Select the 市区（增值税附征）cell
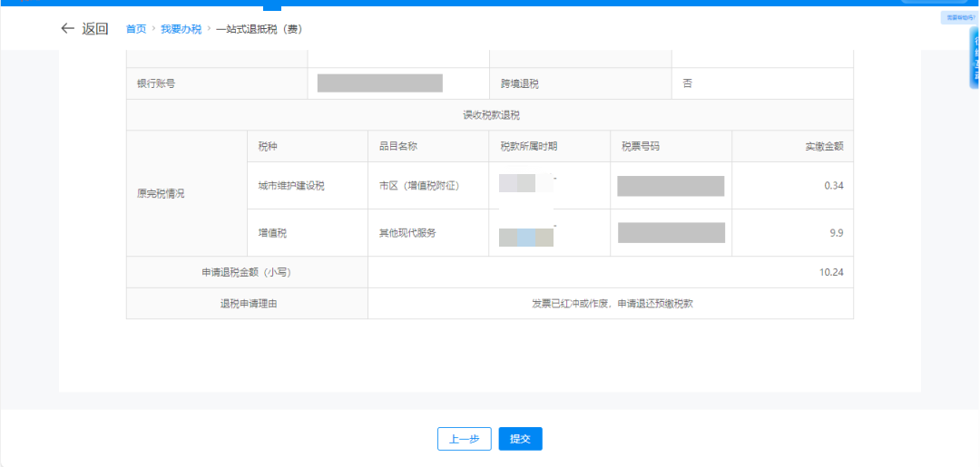 tap(428, 185)
